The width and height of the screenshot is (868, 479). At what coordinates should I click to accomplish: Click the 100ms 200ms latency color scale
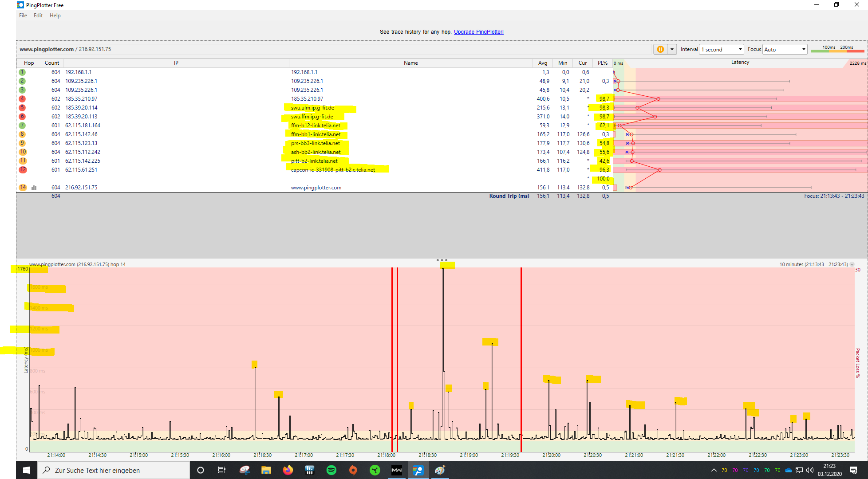pyautogui.click(x=837, y=49)
